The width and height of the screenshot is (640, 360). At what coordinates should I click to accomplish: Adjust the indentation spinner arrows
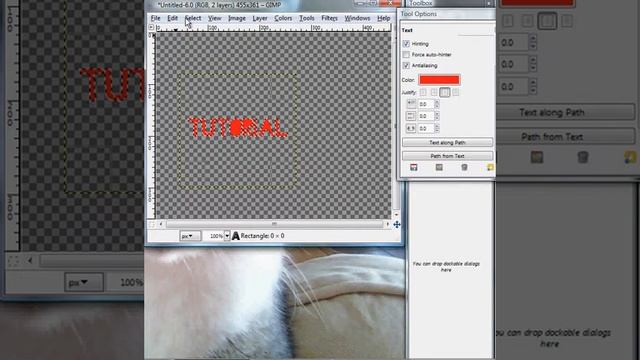[437, 104]
